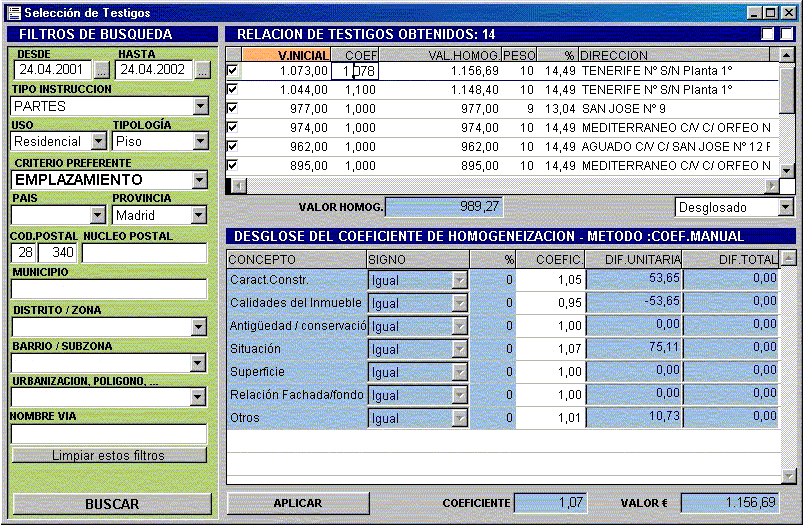Click the MUNICIPIO input field
Image resolution: width=803 pixels, height=525 pixels.
coord(109,288)
